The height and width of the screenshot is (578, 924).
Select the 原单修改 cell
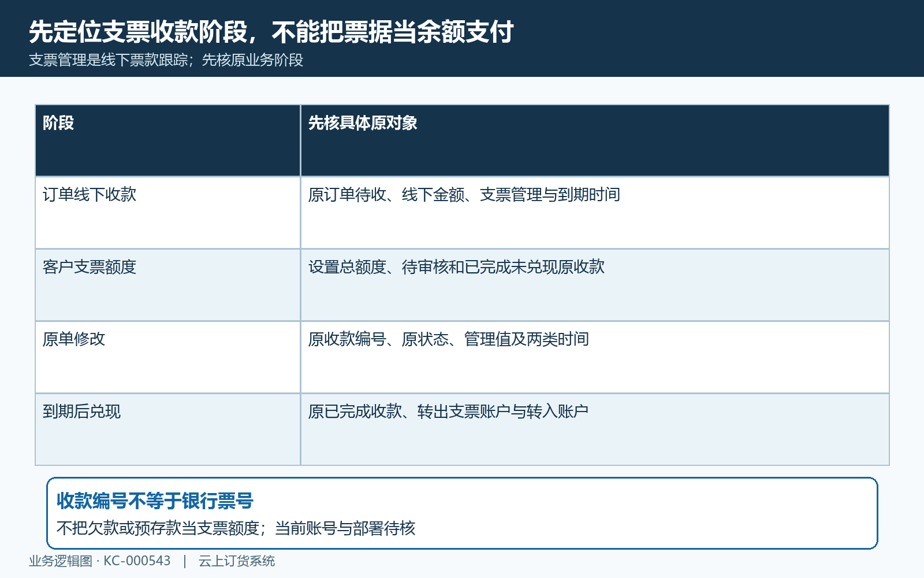coord(168,357)
